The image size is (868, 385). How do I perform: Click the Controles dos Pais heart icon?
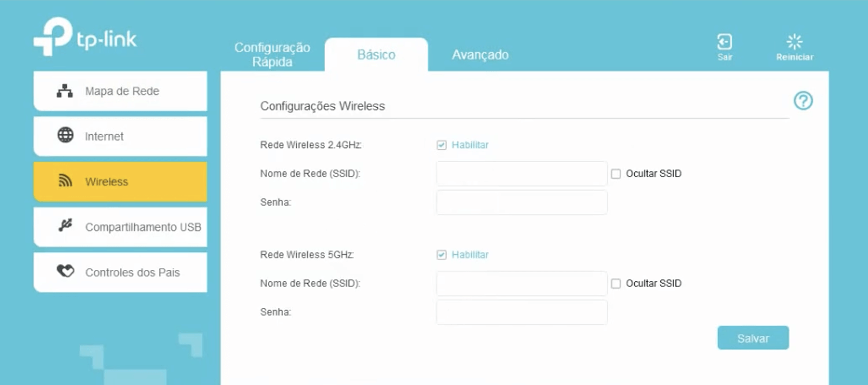(65, 271)
